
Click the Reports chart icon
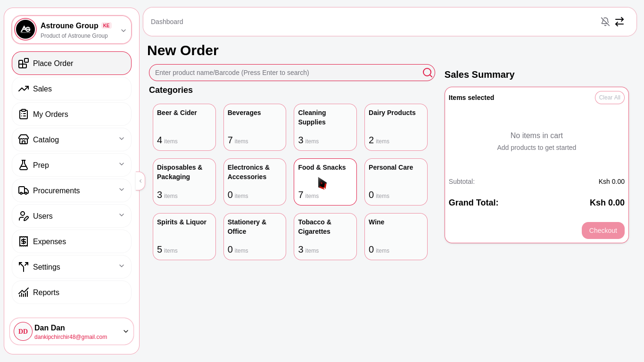click(x=24, y=292)
